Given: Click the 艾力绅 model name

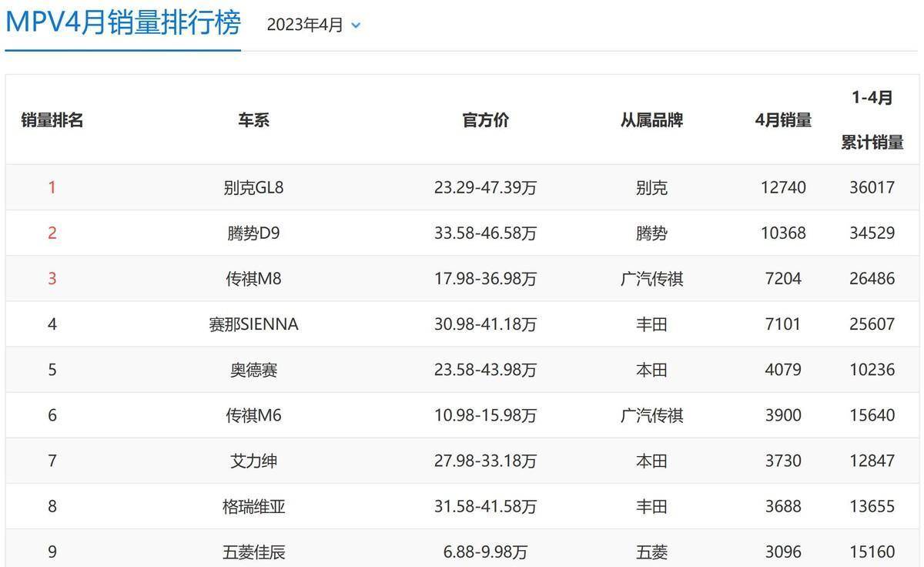Looking at the screenshot, I should click(x=253, y=461).
